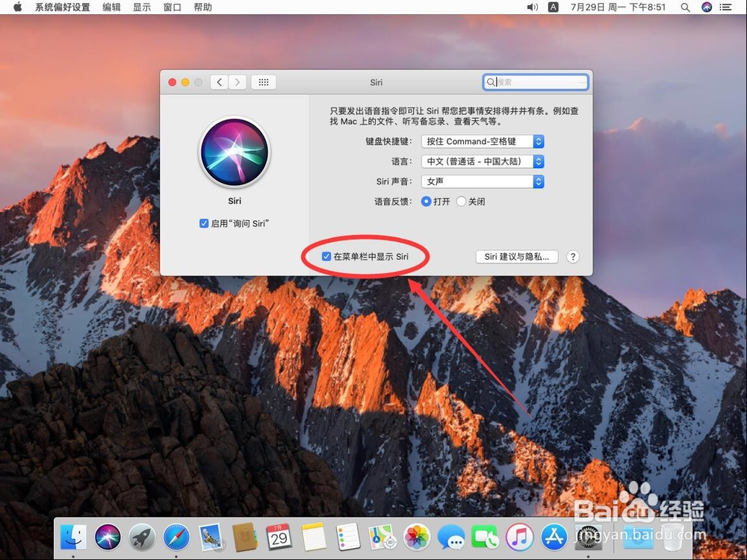747x560 pixels.
Task: Launch Siri from the Dock
Action: click(x=108, y=538)
